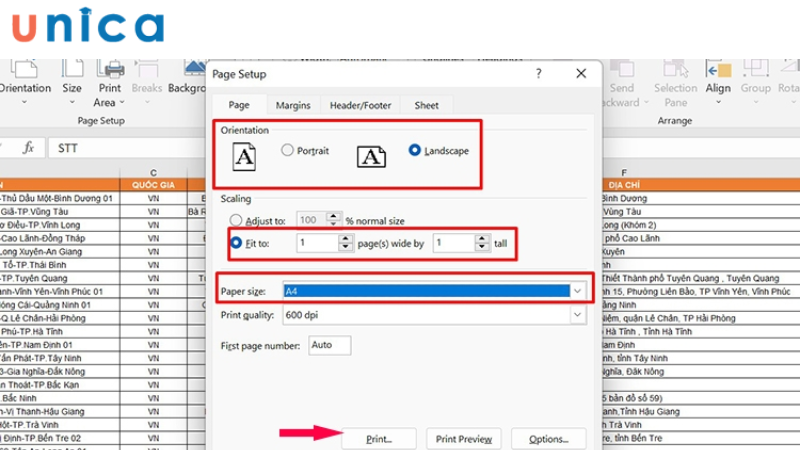The width and height of the screenshot is (800, 450).
Task: Select the Portrait orientation radio button
Action: coord(287,150)
